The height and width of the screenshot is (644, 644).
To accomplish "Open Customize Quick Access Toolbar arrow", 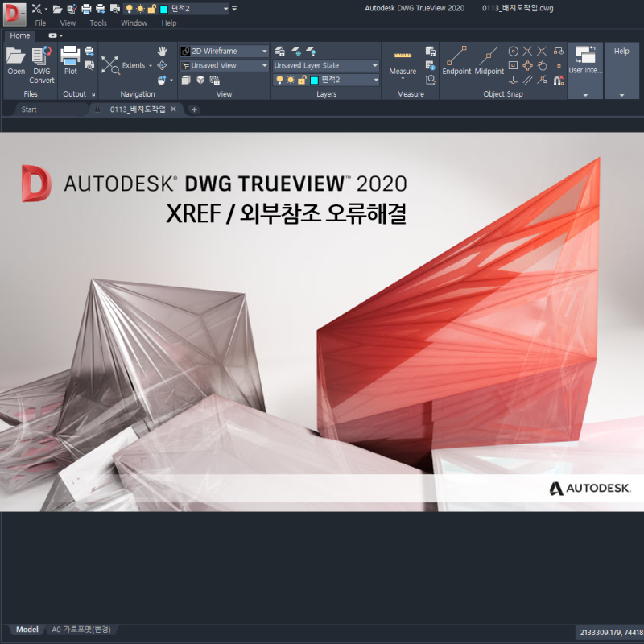I will 234,9.
